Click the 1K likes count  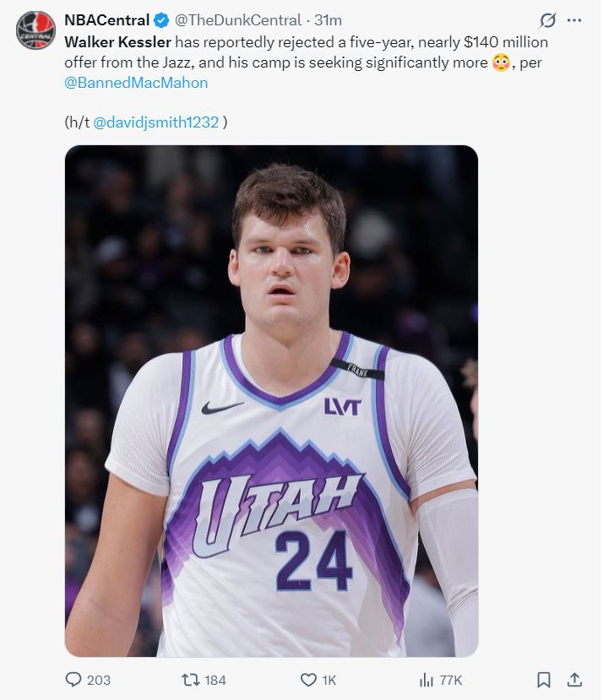click(x=329, y=680)
